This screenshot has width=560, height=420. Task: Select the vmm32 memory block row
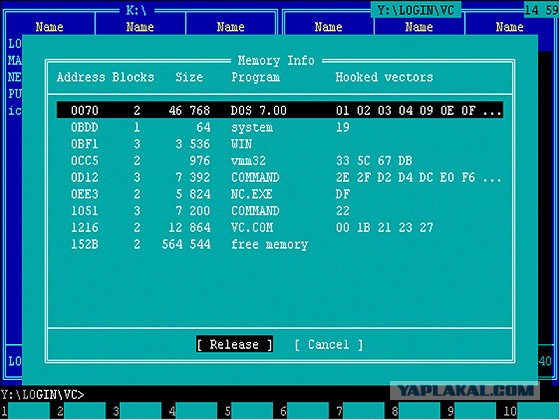coord(280,161)
